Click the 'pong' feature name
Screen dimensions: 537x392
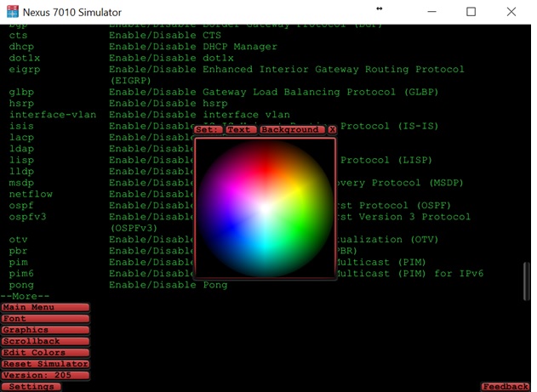21,285
